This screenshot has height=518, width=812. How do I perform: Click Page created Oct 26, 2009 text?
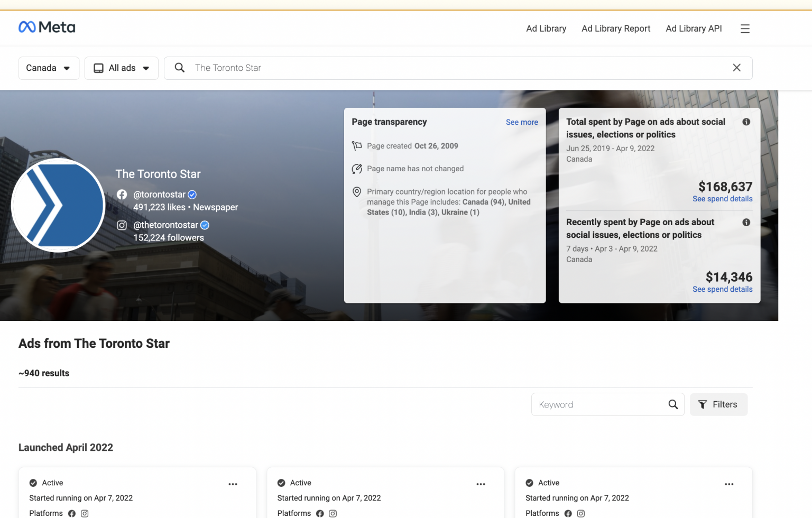[412, 146]
